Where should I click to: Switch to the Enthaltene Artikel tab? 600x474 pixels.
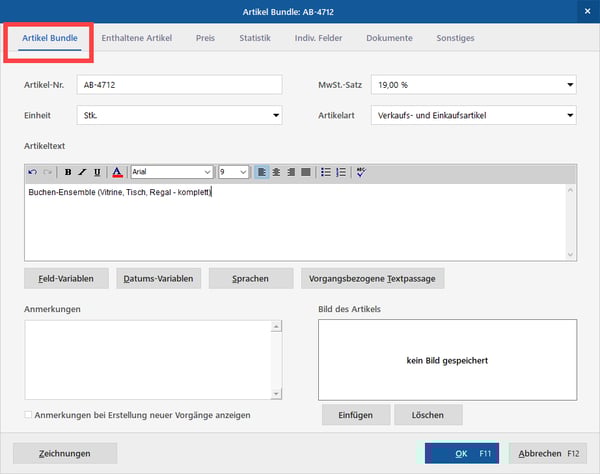pyautogui.click(x=137, y=38)
